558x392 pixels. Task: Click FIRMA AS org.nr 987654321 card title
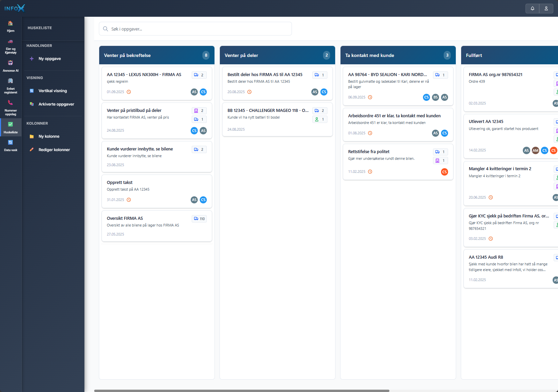pyautogui.click(x=495, y=75)
